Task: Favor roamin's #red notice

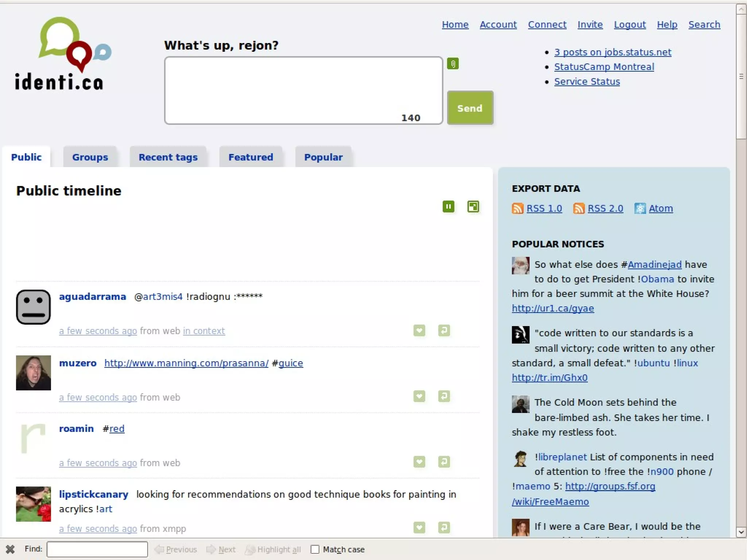Action: [419, 462]
